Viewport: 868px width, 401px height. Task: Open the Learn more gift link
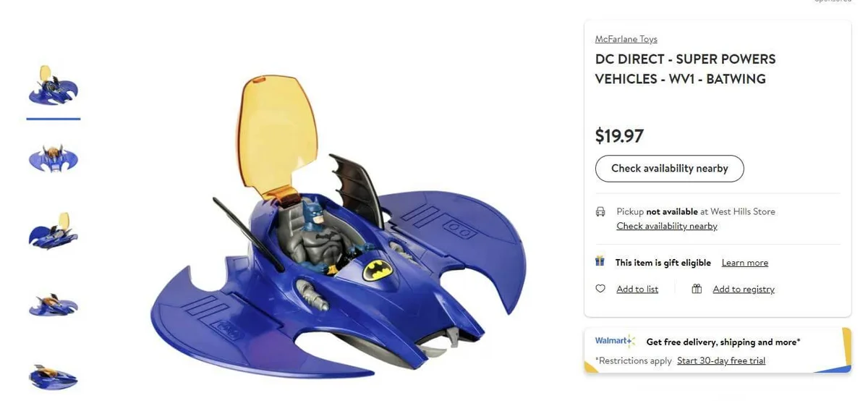(744, 263)
